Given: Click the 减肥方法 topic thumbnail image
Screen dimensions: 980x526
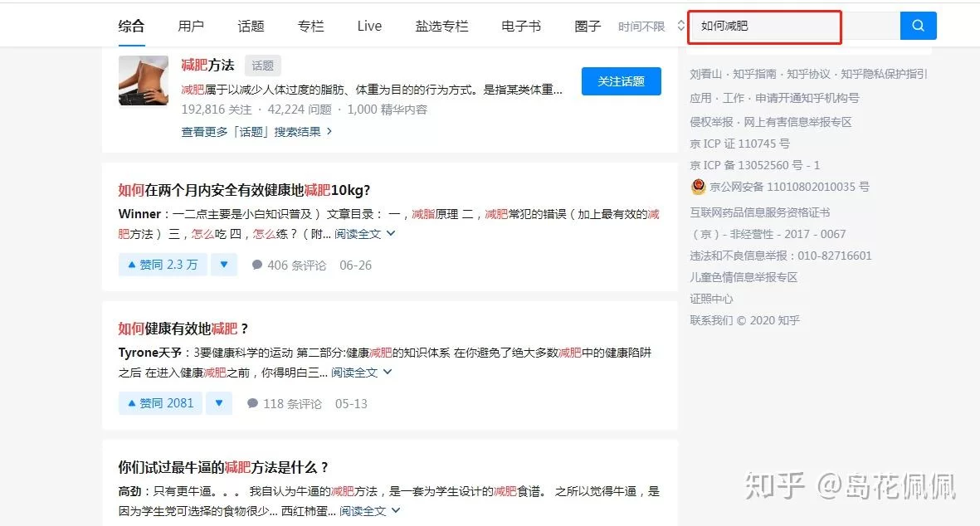Looking at the screenshot, I should tap(143, 80).
